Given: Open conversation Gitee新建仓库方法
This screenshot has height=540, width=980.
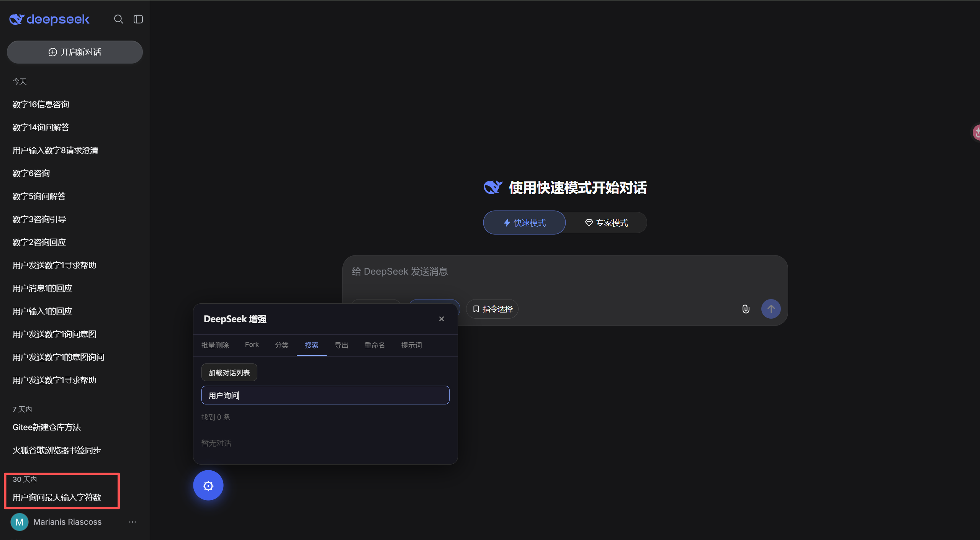Looking at the screenshot, I should [x=47, y=427].
